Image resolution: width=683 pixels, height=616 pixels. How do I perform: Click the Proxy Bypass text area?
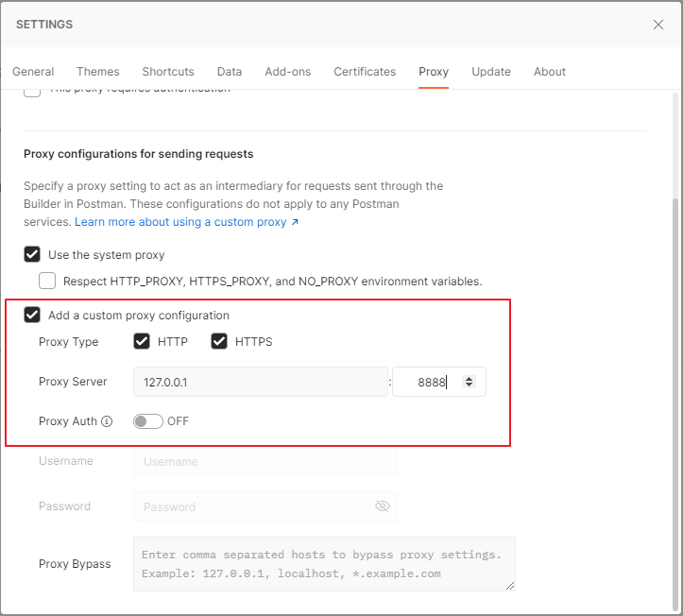tap(324, 564)
